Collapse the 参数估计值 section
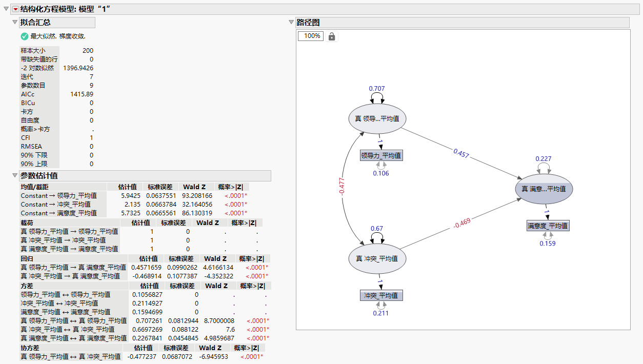The width and height of the screenshot is (643, 364). 15,176
